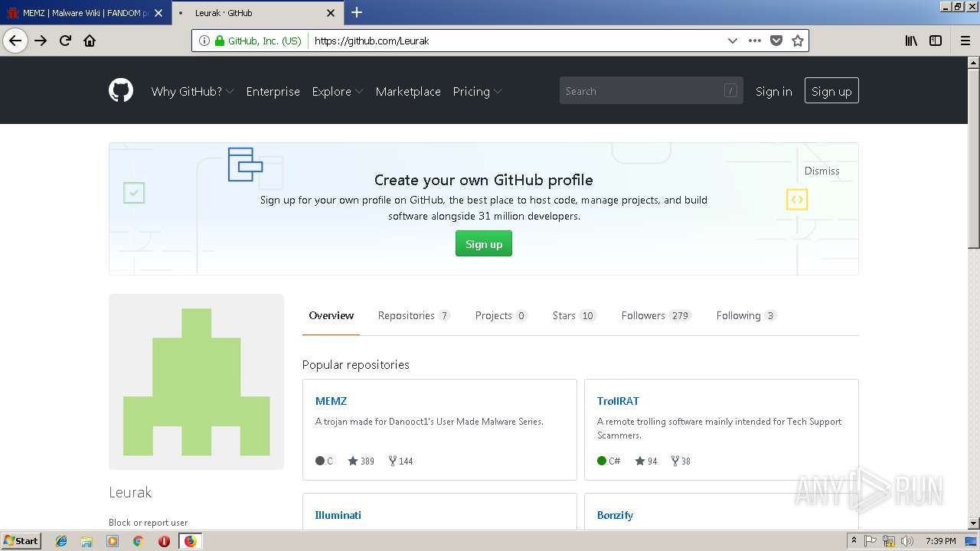Open the Firefox home page
Screen dimensions: 980x551
pyautogui.click(x=90, y=41)
